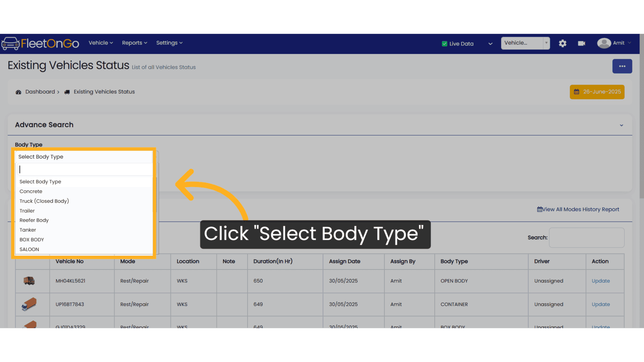Click the truck icon beside Existing Vehicles Status
The image size is (644, 362).
point(67,92)
